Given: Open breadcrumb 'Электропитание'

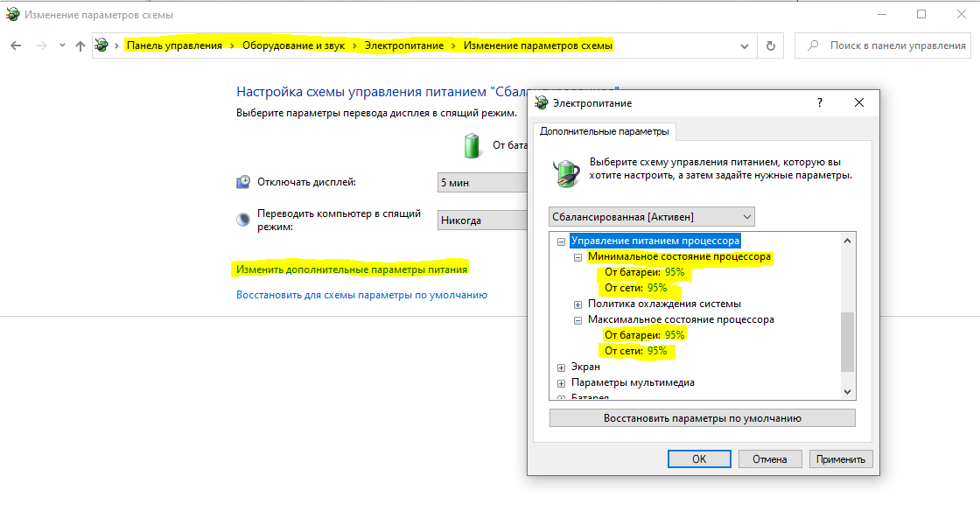Looking at the screenshot, I should coord(403,45).
